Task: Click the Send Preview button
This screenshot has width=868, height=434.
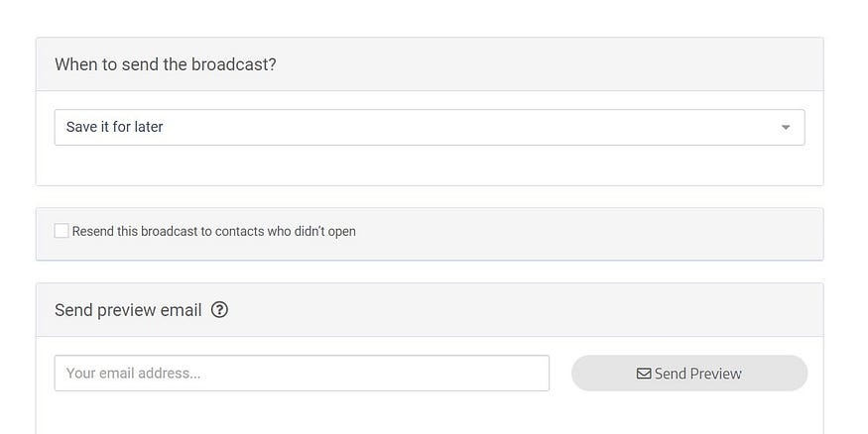Action: click(689, 374)
